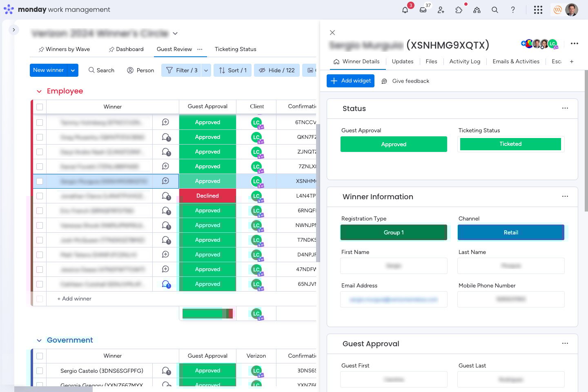The image size is (588, 392).
Task: Click the invite members icon
Action: pyautogui.click(x=441, y=10)
